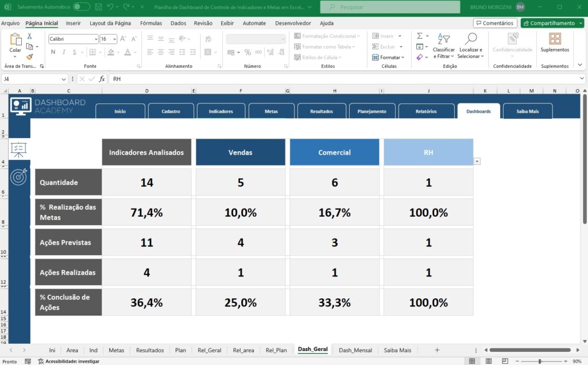Click the horizontal scrollbar at bottom

[x=530, y=350]
